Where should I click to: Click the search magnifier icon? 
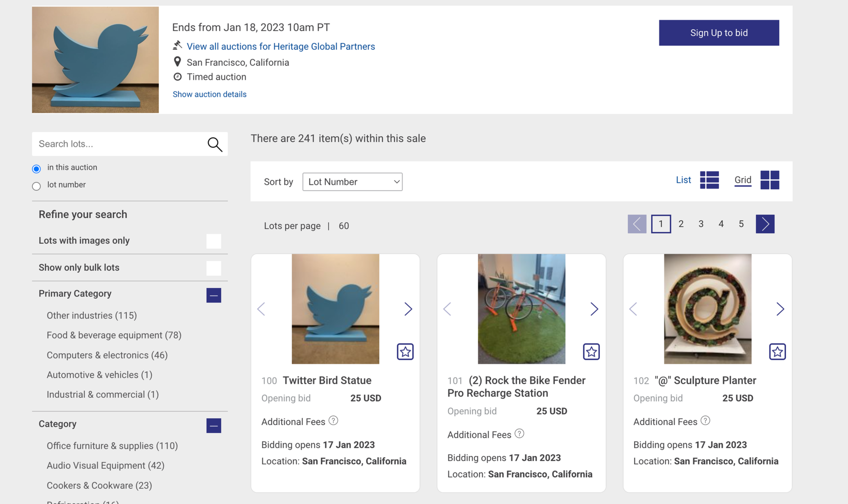(215, 144)
